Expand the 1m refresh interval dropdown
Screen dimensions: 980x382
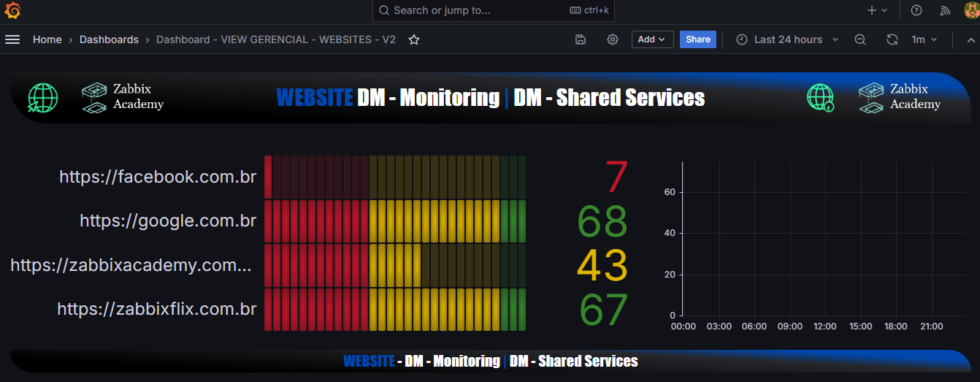pos(925,39)
